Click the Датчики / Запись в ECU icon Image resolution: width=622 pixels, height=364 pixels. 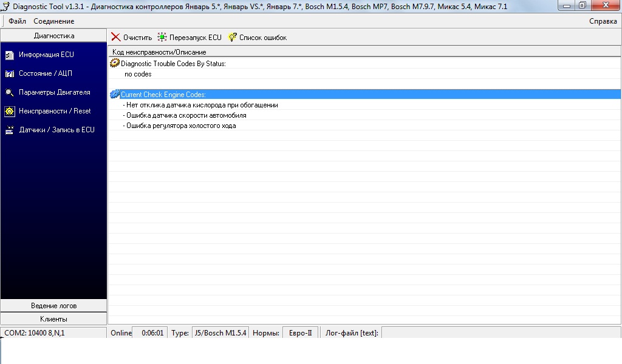click(9, 130)
